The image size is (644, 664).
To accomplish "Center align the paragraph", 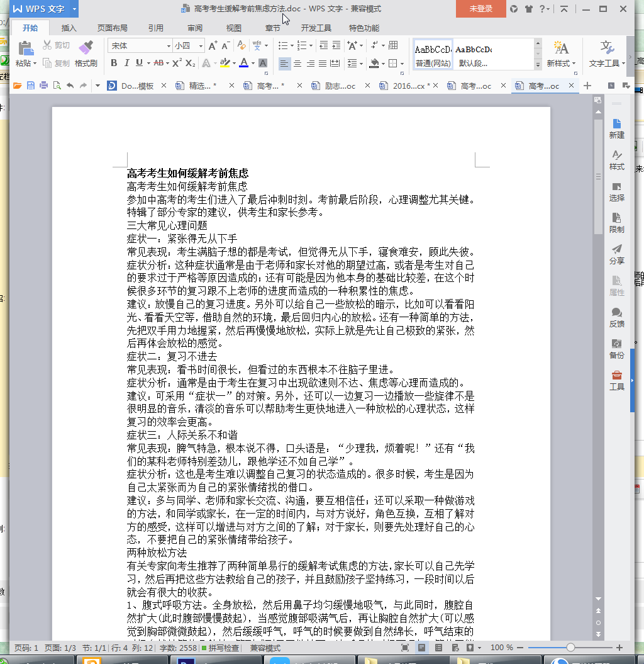I will click(x=297, y=64).
